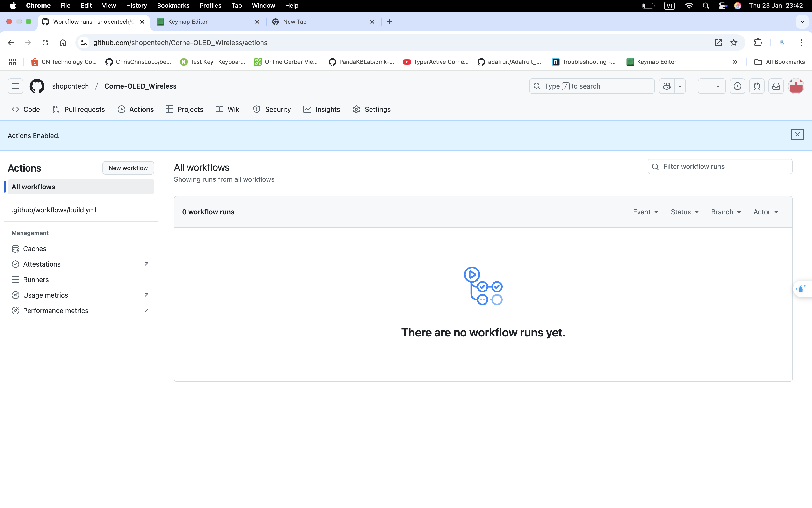Viewport: 812px width, 508px height.
Task: Open Runners management page
Action: (x=81, y=280)
